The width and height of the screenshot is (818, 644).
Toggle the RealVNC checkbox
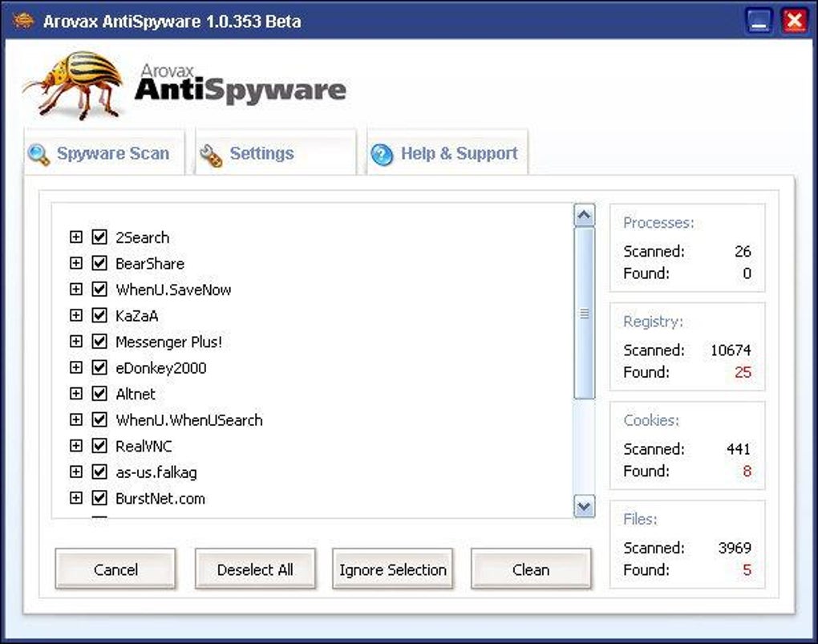coord(99,446)
